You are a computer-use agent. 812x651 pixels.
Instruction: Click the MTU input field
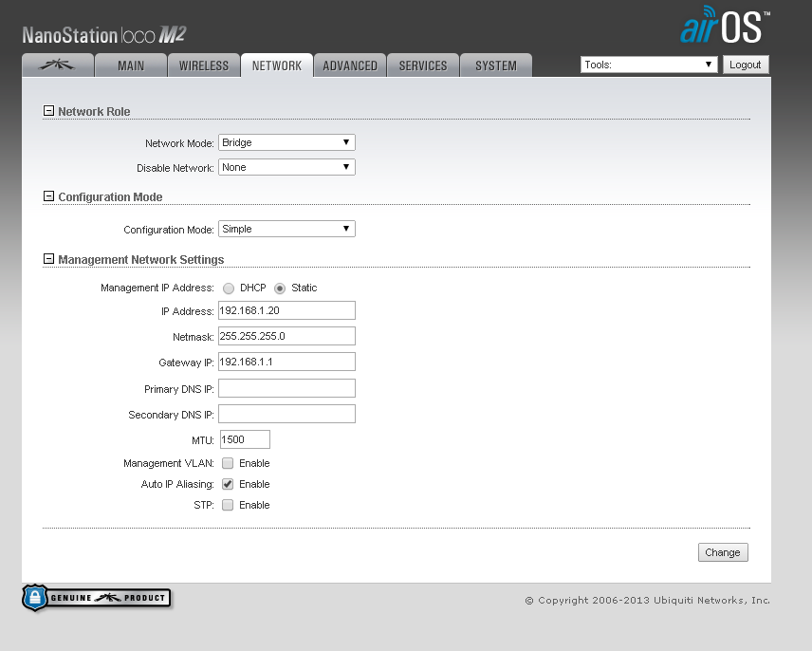click(x=245, y=439)
